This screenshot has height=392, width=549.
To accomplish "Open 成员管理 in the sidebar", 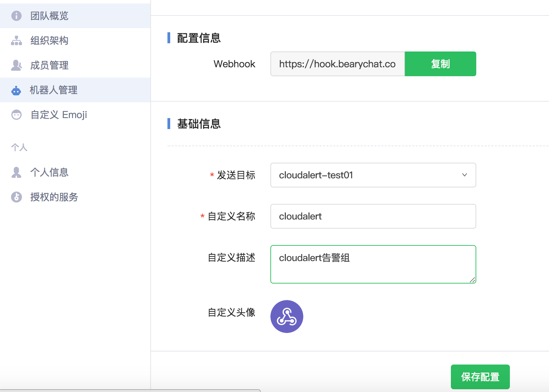I will tap(49, 65).
